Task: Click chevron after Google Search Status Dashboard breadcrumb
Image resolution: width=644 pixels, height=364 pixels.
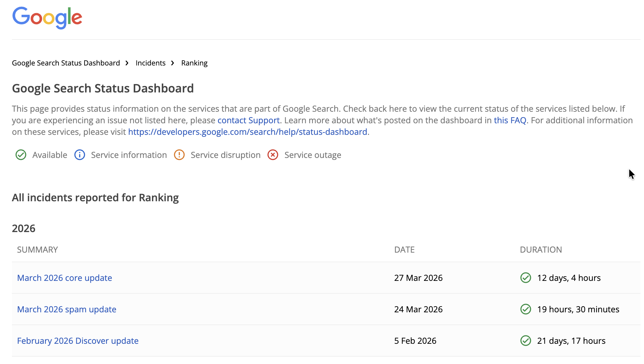Action: (x=127, y=63)
